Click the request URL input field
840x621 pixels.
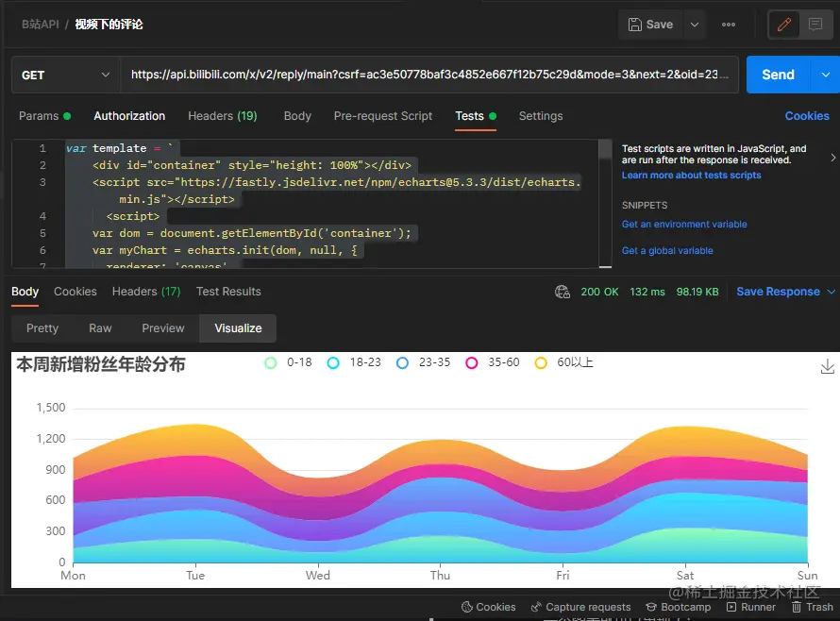(x=429, y=75)
